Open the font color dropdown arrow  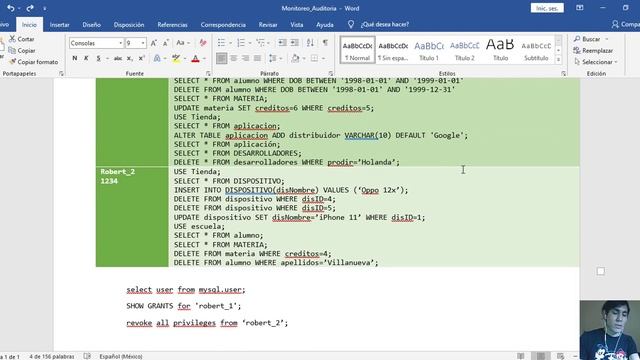204,59
